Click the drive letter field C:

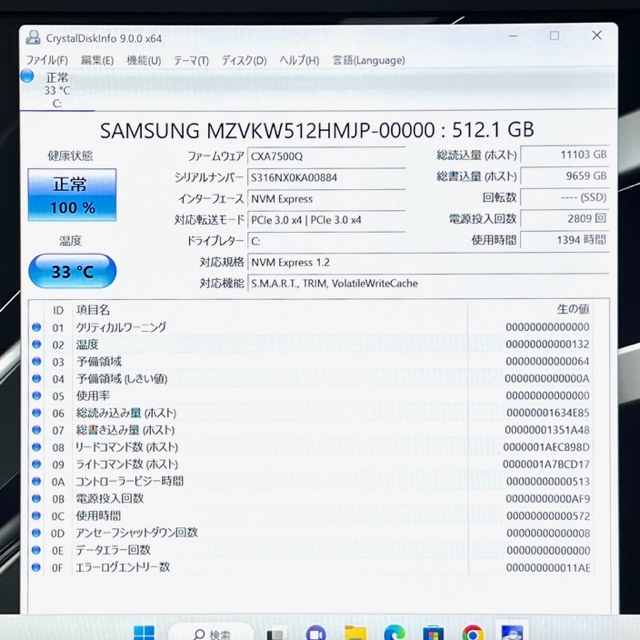click(326, 241)
